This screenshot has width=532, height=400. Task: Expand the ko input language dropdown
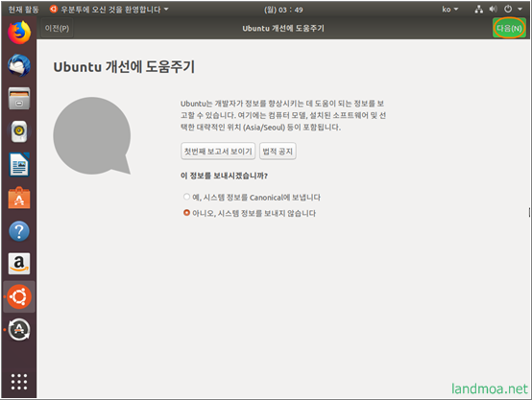pos(449,10)
